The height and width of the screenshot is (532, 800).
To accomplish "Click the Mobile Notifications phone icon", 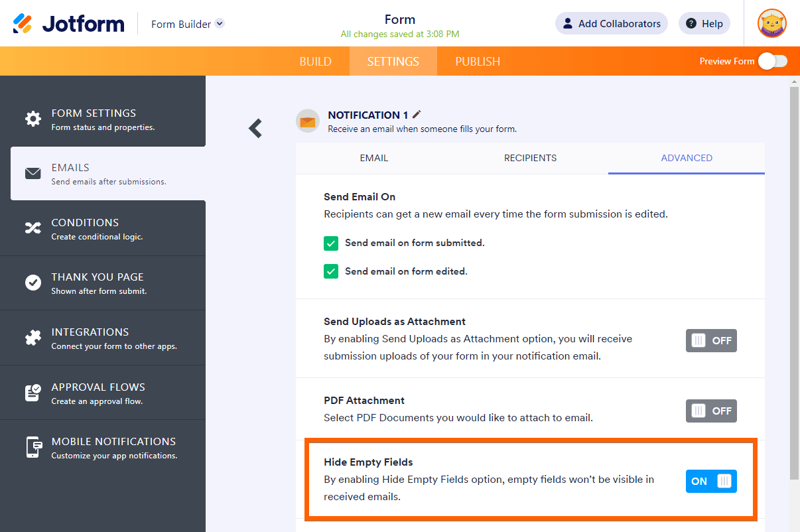I will click(x=33, y=447).
